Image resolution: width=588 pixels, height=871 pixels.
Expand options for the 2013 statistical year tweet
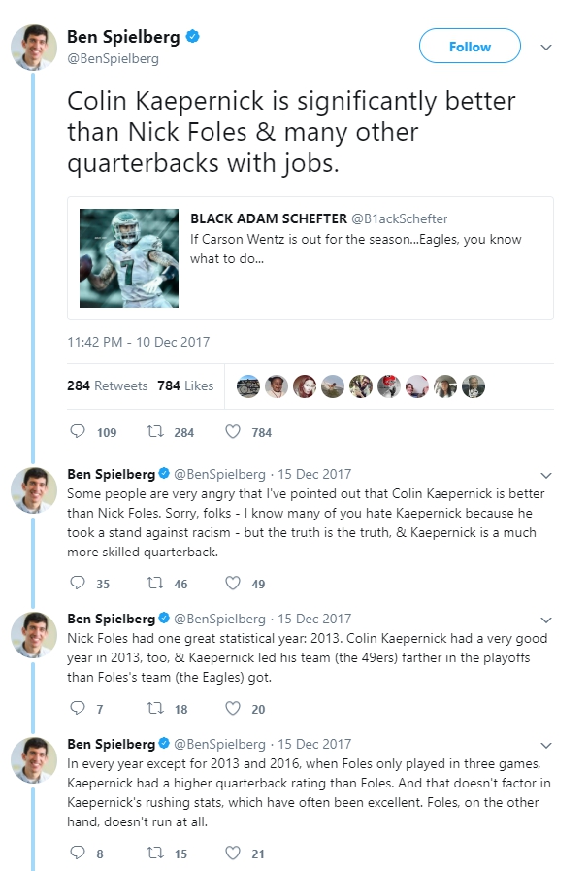pos(546,620)
